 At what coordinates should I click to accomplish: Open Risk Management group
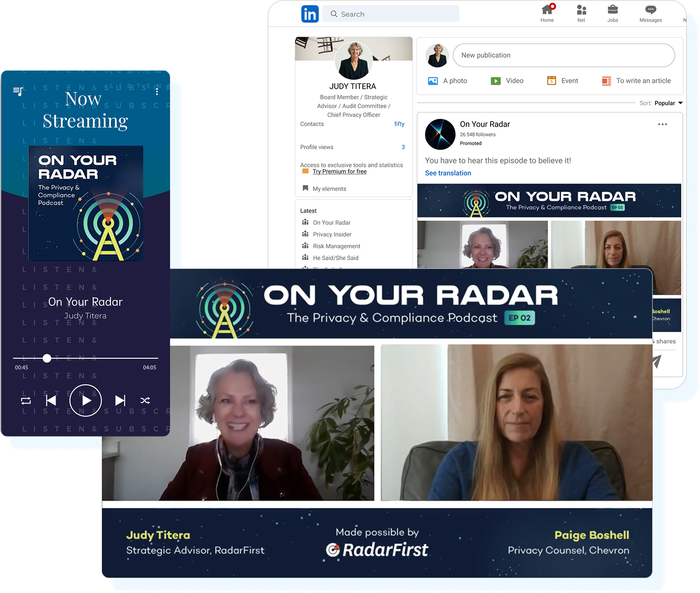[331, 246]
